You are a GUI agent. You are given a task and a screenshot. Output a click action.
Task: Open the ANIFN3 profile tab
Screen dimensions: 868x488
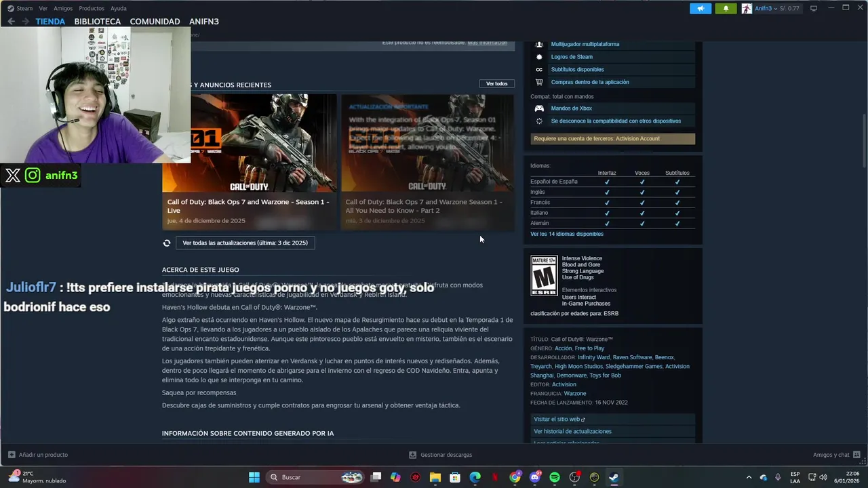[204, 21]
